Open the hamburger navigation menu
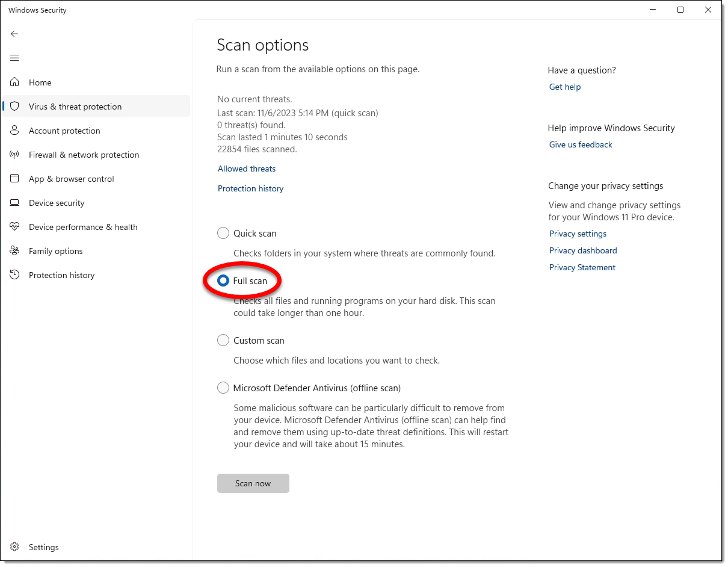 (x=14, y=58)
